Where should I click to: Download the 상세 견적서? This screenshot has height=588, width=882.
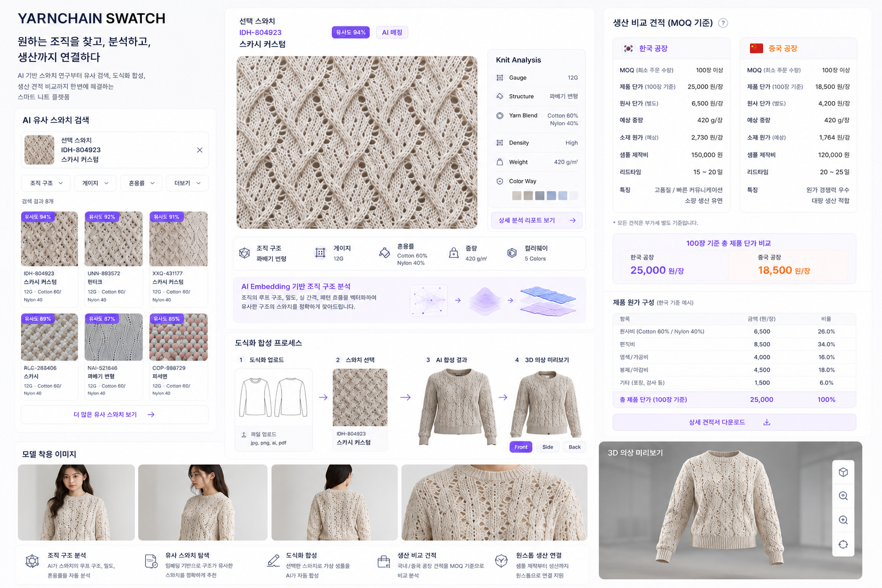tap(734, 422)
